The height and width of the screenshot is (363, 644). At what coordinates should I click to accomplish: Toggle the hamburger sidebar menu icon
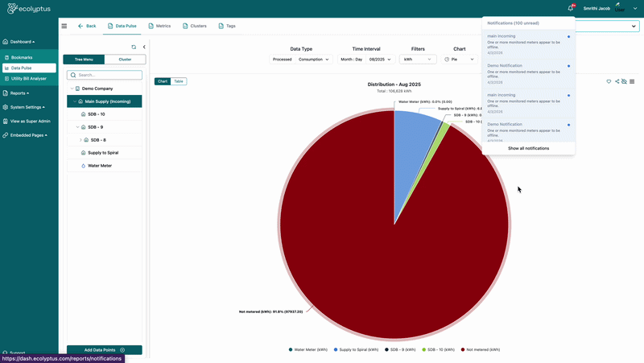coord(64,26)
